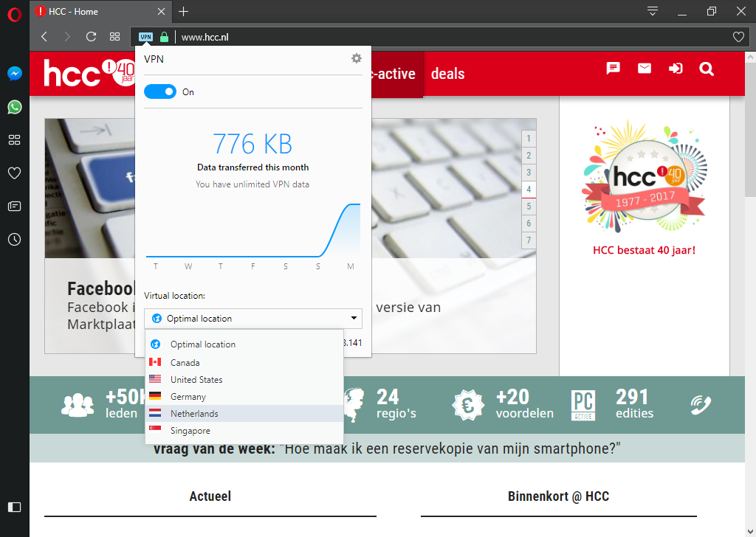
Task: Open browsing history clock icon
Action: tap(15, 239)
